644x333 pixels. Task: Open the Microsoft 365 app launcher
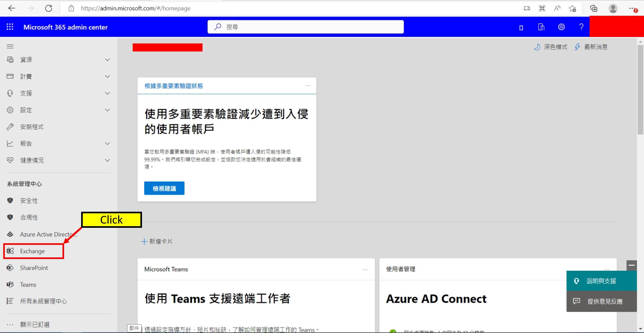tap(10, 27)
